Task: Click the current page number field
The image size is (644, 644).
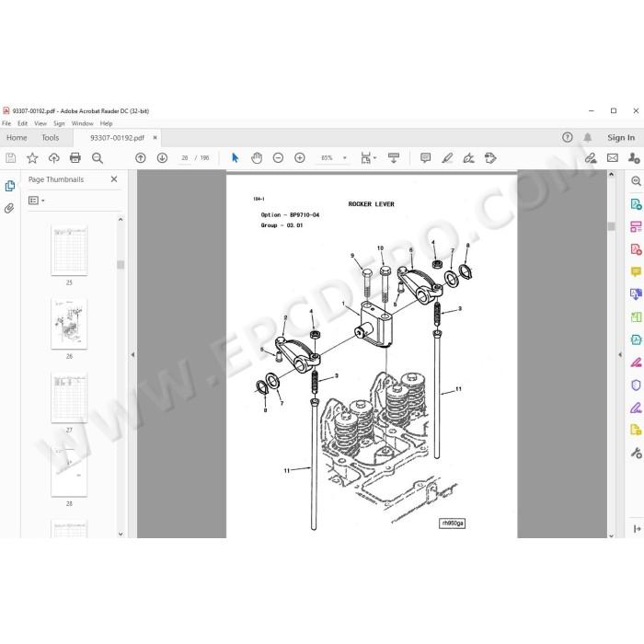Action: tap(185, 157)
